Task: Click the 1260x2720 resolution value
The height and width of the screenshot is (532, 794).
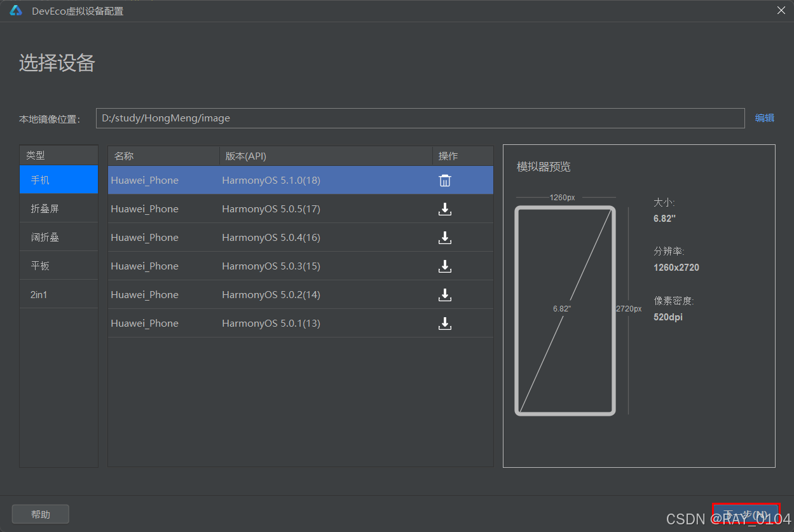Action: point(676,268)
